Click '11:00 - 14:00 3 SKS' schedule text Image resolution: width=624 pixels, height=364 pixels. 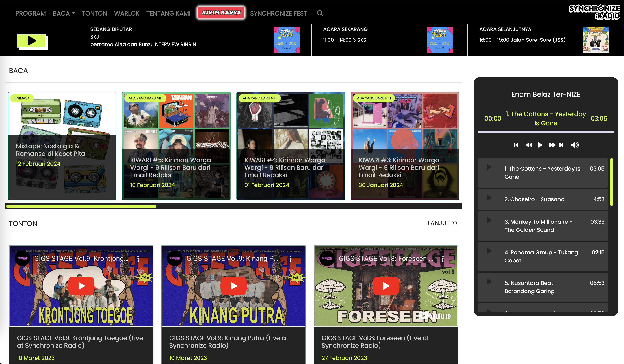click(344, 40)
